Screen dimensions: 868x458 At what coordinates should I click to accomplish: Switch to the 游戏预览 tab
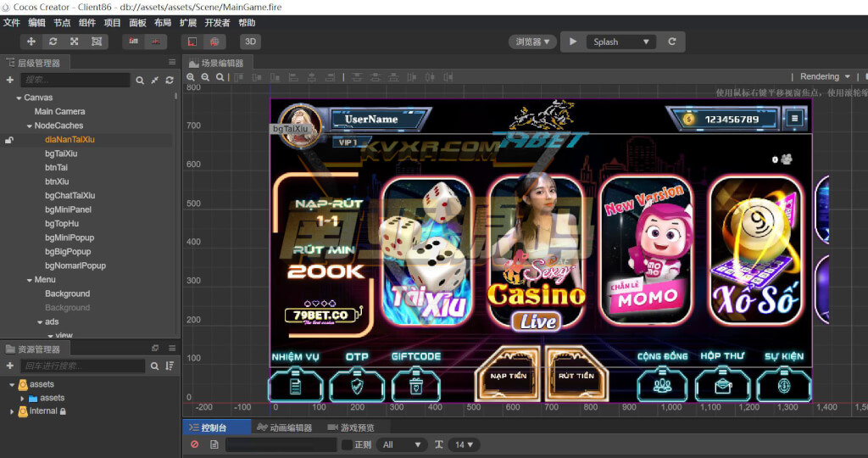click(x=352, y=427)
